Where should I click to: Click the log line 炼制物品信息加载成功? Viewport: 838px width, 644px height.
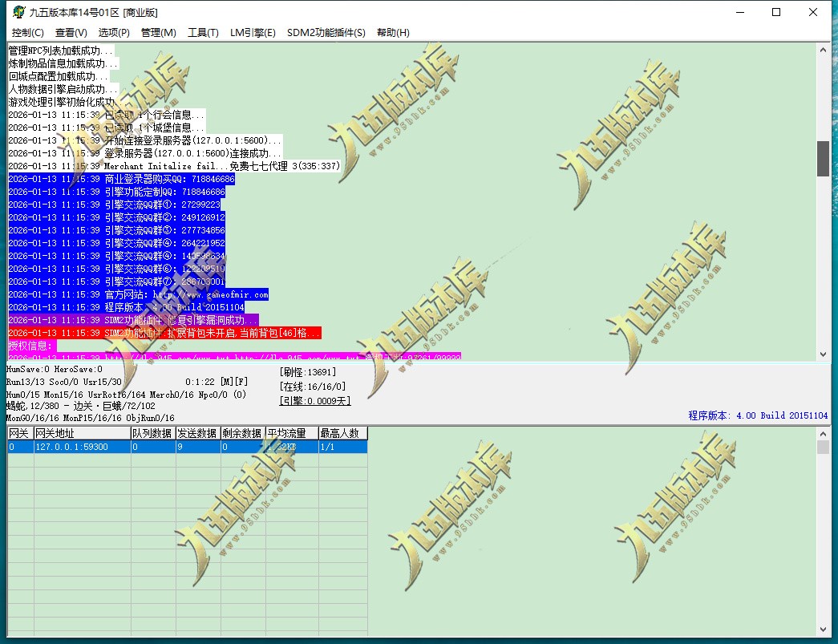click(63, 63)
